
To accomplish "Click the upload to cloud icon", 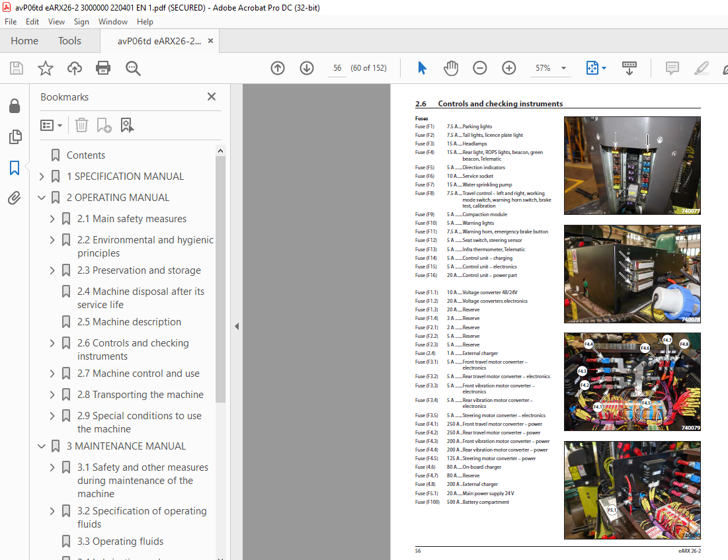I will pos(74,68).
